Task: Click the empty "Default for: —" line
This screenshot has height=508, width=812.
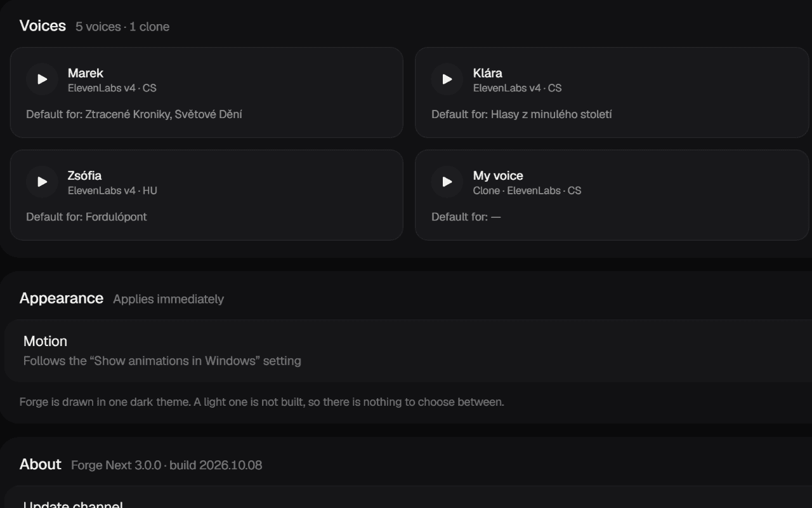Action: click(x=466, y=217)
